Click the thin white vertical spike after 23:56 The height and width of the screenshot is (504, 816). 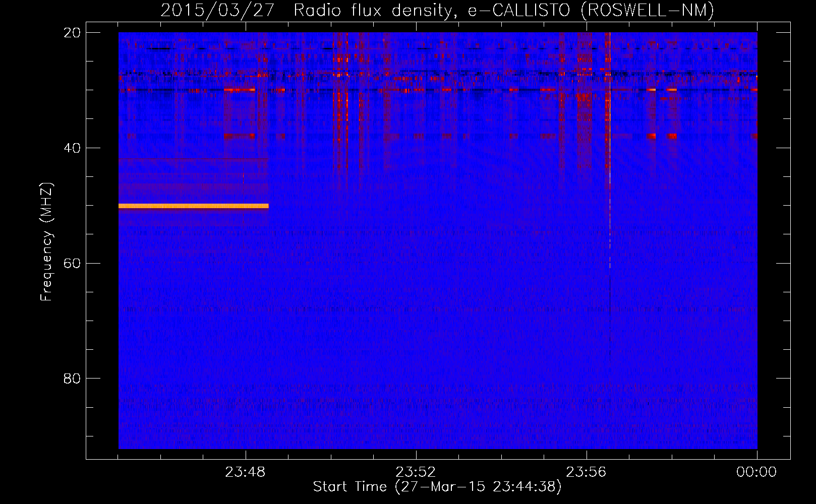pyautogui.click(x=610, y=151)
